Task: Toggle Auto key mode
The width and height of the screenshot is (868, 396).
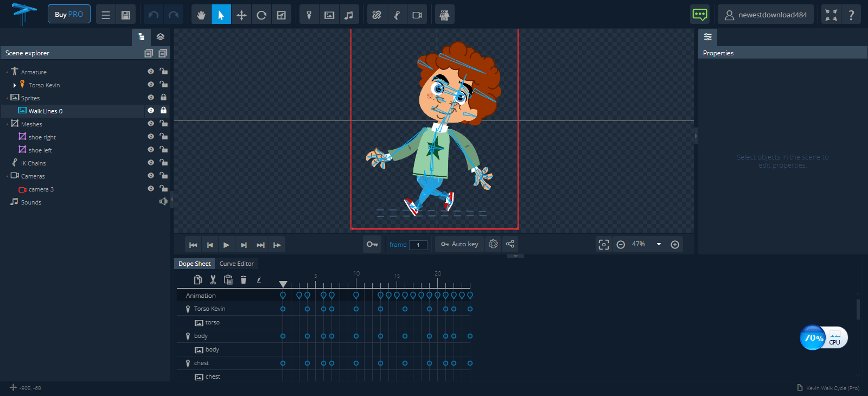Action: tap(459, 244)
